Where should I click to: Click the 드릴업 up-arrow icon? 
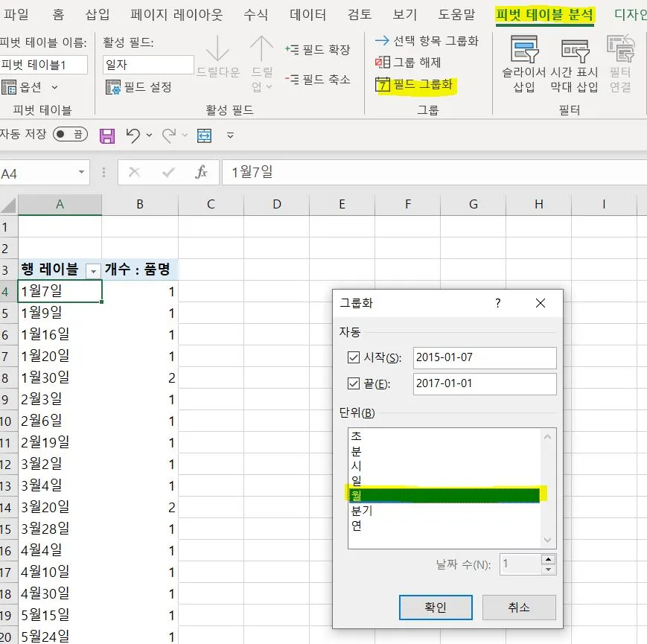click(261, 48)
